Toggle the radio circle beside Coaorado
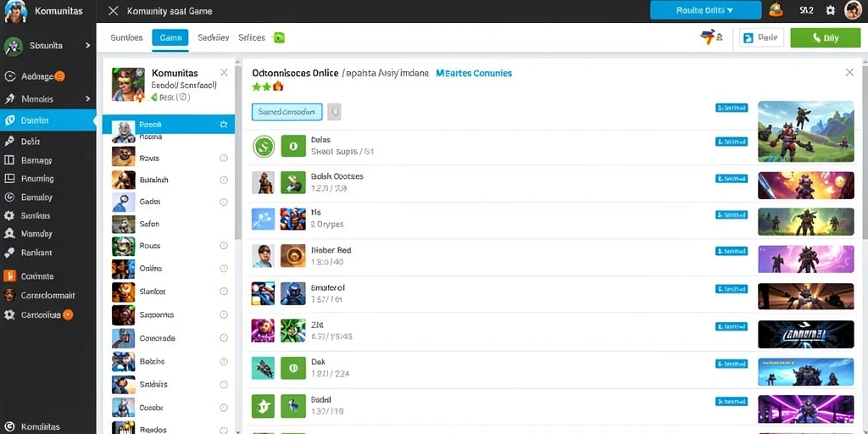 (x=224, y=337)
